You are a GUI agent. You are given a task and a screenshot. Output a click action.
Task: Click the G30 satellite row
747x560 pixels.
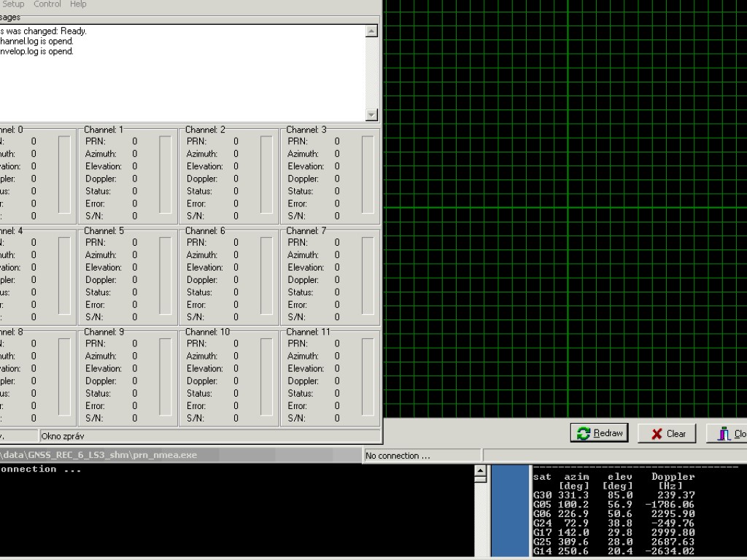614,495
